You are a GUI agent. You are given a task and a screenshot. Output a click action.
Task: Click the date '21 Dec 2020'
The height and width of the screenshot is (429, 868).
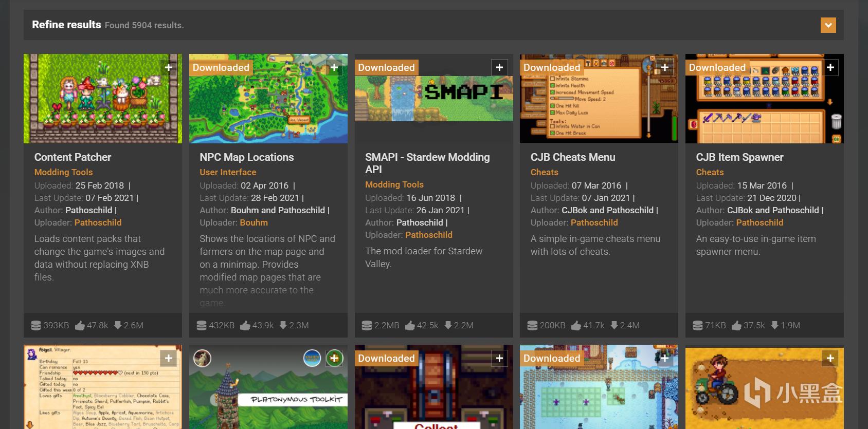click(x=772, y=198)
